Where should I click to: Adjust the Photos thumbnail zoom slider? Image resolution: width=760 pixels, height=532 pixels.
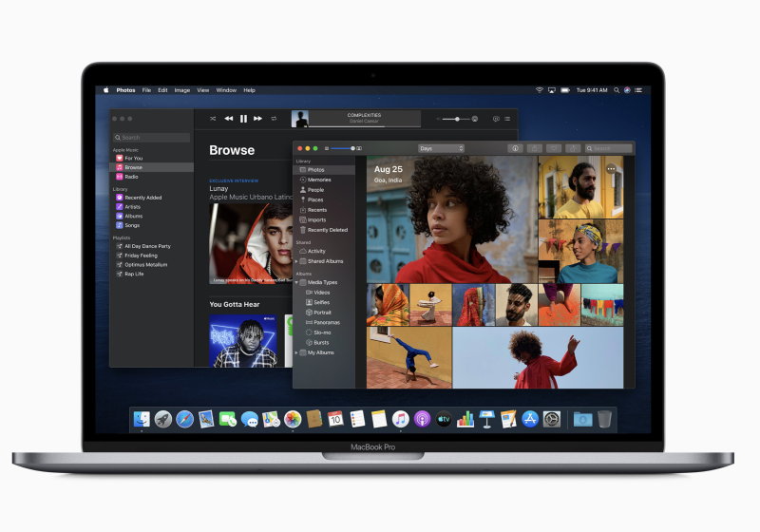click(x=344, y=148)
